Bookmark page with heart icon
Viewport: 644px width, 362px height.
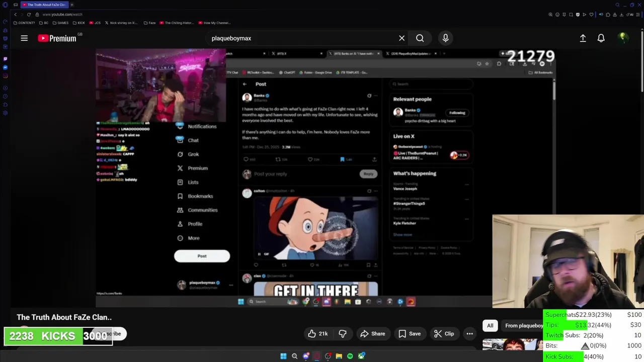coord(591,15)
